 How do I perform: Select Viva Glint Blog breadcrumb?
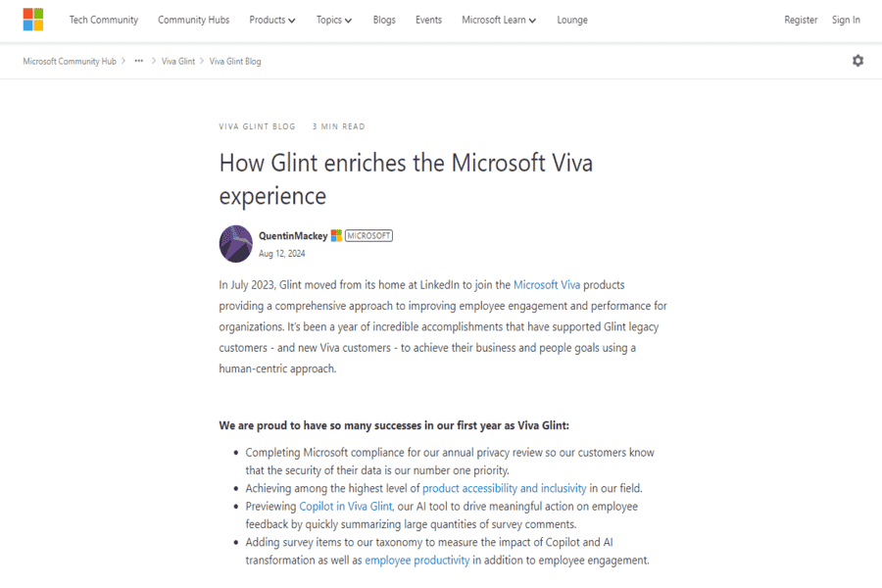235,62
